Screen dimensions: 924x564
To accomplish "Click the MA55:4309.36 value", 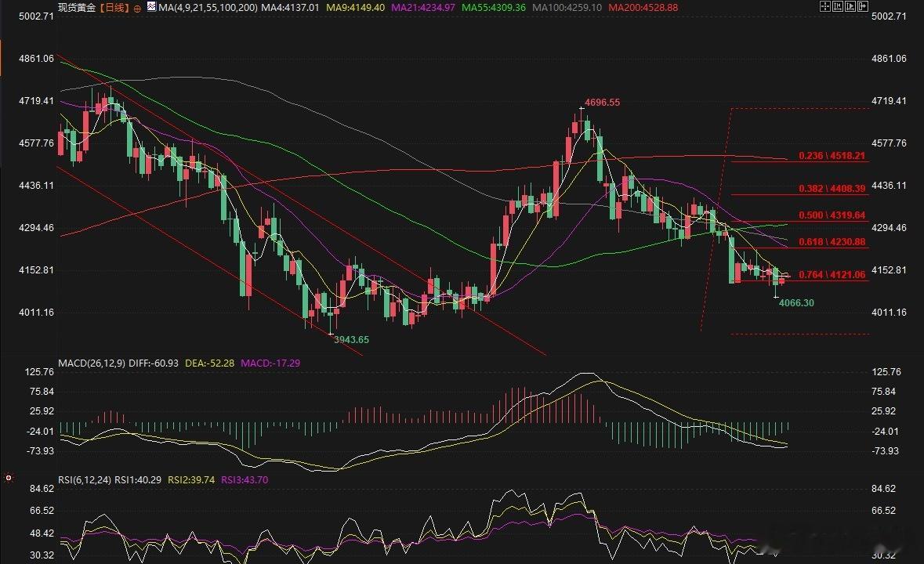I will (494, 8).
